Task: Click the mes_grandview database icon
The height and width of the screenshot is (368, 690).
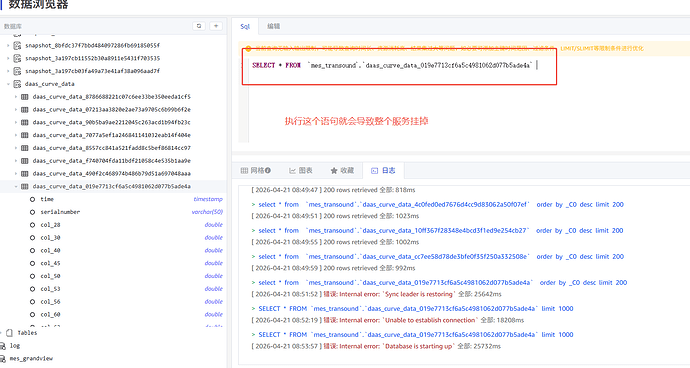Action: (x=3, y=358)
